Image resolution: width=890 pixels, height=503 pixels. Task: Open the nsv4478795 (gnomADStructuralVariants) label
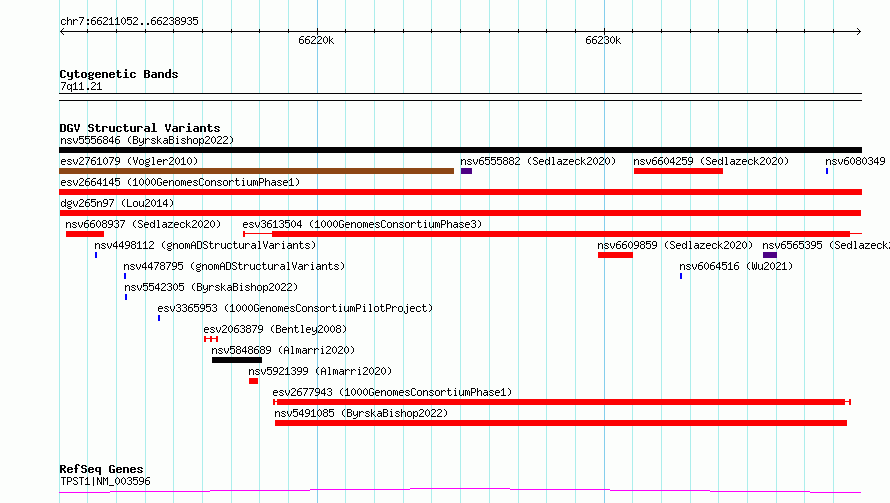click(234, 266)
